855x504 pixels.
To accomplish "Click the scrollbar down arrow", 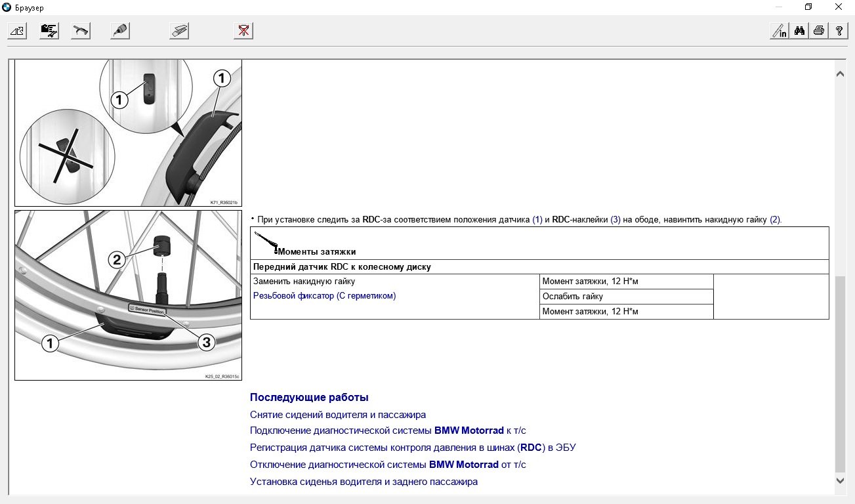I will 839,481.
